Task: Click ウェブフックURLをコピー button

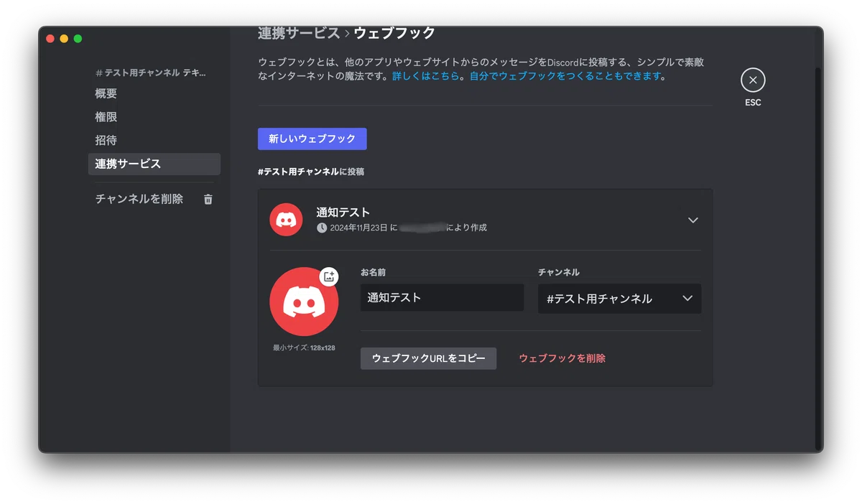Action: tap(428, 358)
